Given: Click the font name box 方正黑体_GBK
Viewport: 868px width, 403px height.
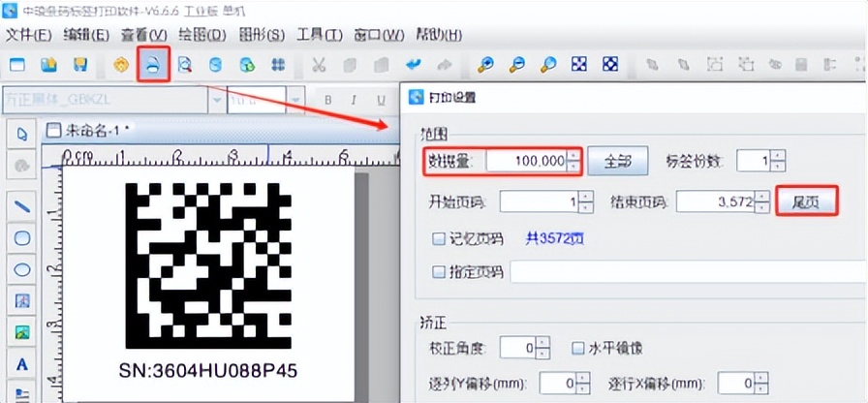Looking at the screenshot, I should [x=106, y=100].
